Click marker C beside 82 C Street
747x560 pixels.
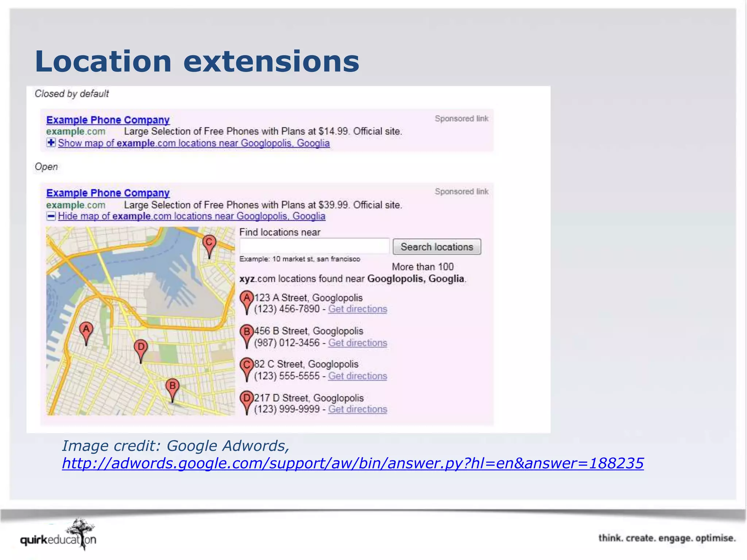tap(247, 369)
